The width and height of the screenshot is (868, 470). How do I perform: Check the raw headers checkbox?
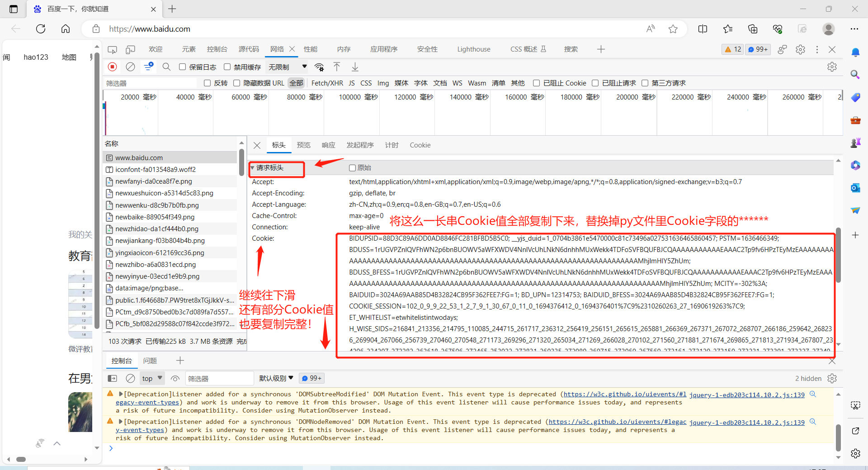point(352,168)
